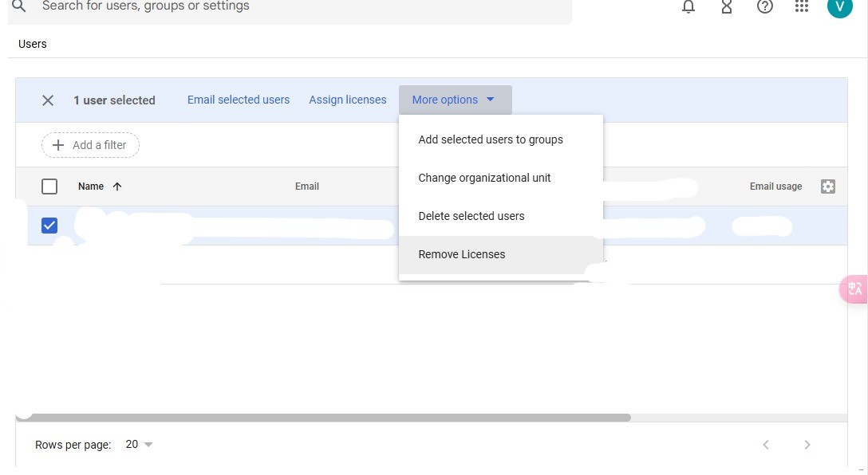Click the search magnifier icon
Screen dimensions: 868x475
(19, 6)
